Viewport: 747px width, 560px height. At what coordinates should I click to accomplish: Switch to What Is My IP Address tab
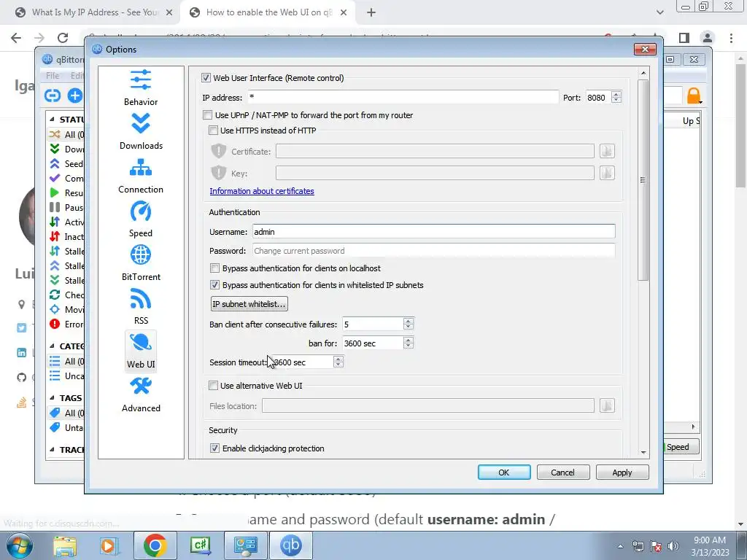(x=90, y=12)
